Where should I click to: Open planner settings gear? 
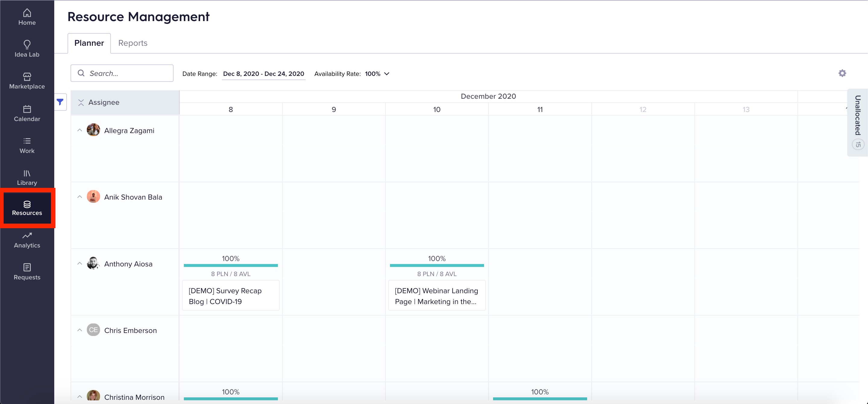pos(842,73)
